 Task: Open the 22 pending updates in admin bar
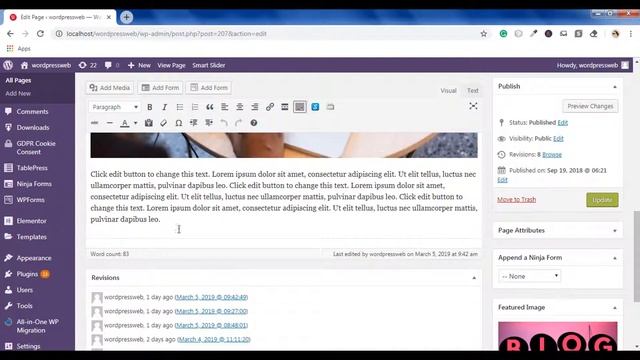tap(88, 65)
